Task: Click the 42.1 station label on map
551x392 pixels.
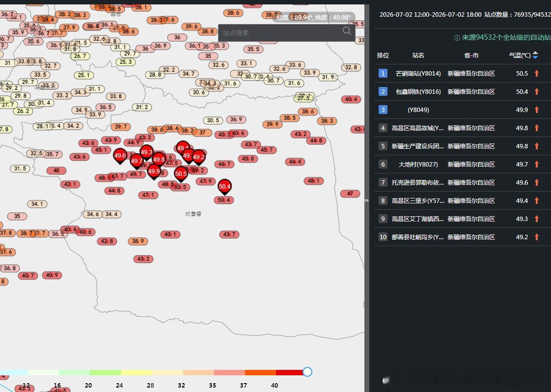Action: click(x=70, y=184)
